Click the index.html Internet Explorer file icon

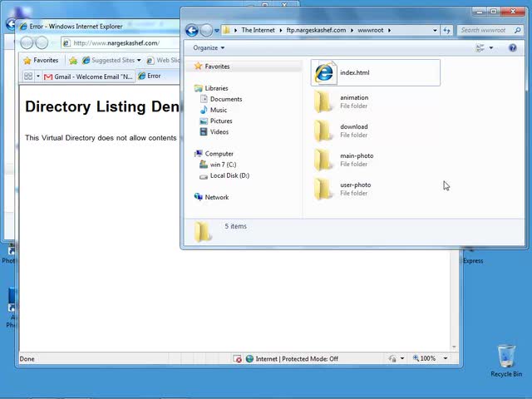tap(325, 72)
